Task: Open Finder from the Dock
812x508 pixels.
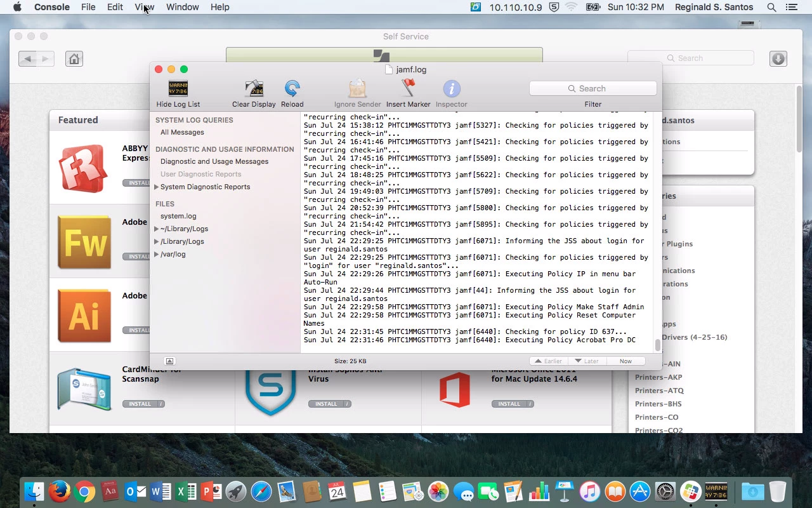Action: (34, 491)
